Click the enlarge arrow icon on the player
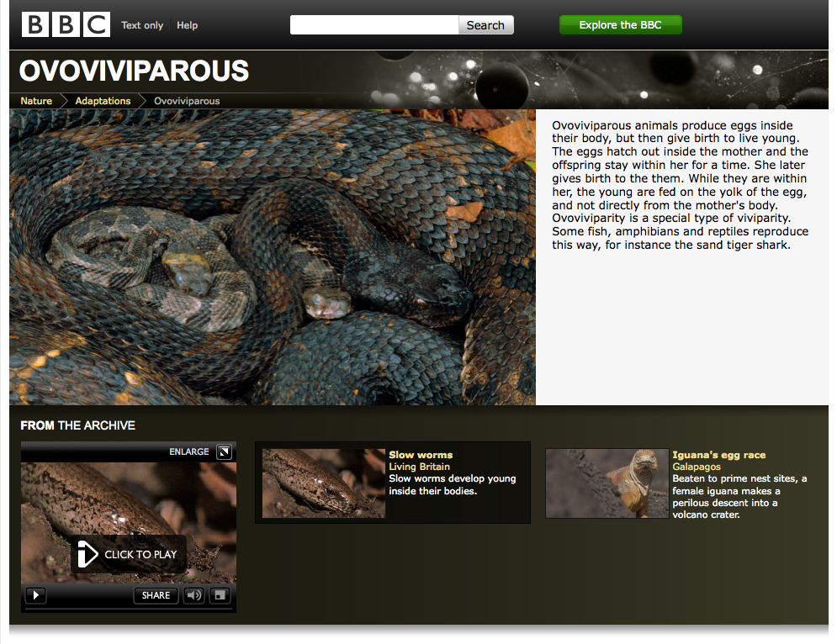Screen dimensions: 837x644 tap(224, 451)
